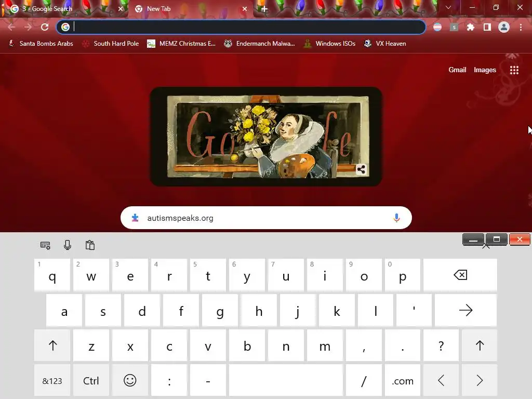Tap the spacebar key
Viewport: 532px width, 399px height.
click(286, 380)
